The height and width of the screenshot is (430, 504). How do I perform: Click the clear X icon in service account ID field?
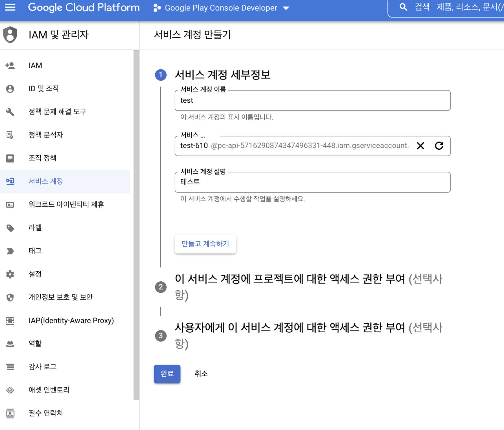(420, 146)
